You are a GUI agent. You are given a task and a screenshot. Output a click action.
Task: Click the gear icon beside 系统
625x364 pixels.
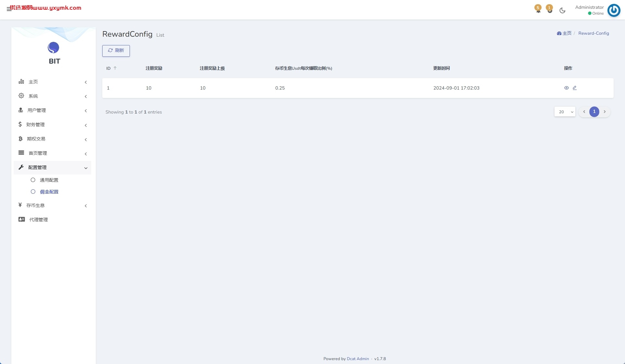click(21, 96)
